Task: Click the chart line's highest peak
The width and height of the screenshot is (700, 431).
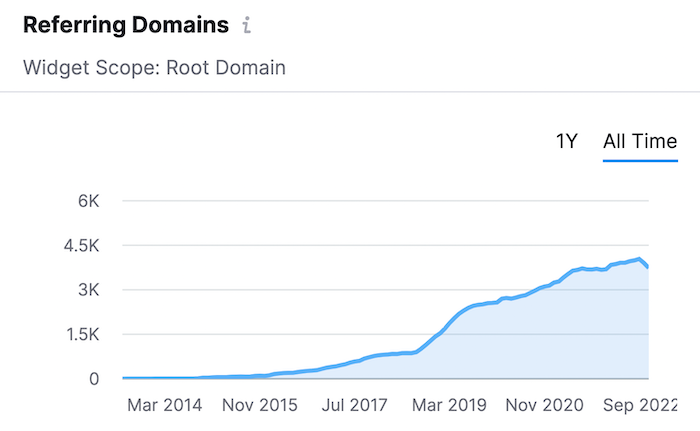Action: coord(638,258)
